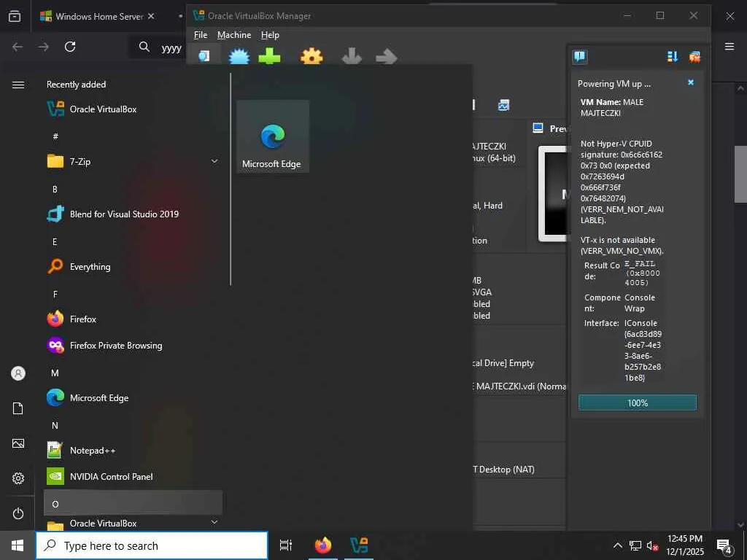The width and height of the screenshot is (747, 560).
Task: Click the delete finished notifications icon
Action: pyautogui.click(x=694, y=57)
